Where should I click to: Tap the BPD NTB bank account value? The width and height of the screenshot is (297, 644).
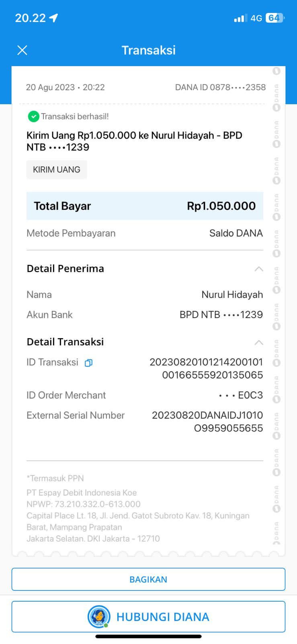pyautogui.click(x=221, y=315)
